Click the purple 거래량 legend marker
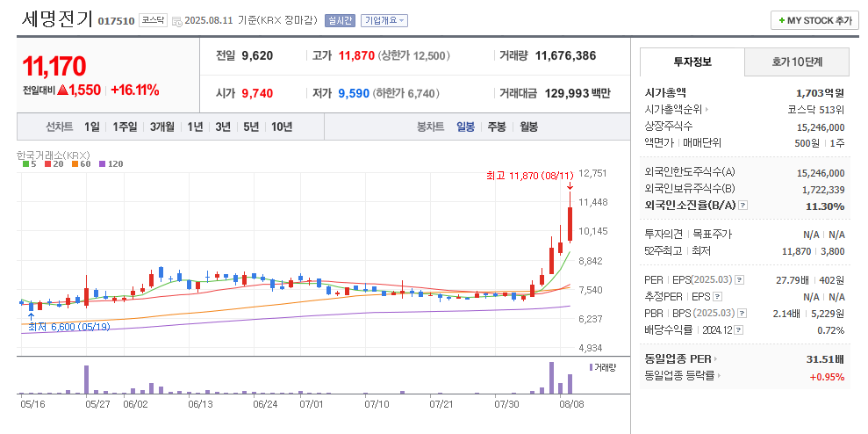868x434 pixels. pyautogui.click(x=592, y=367)
